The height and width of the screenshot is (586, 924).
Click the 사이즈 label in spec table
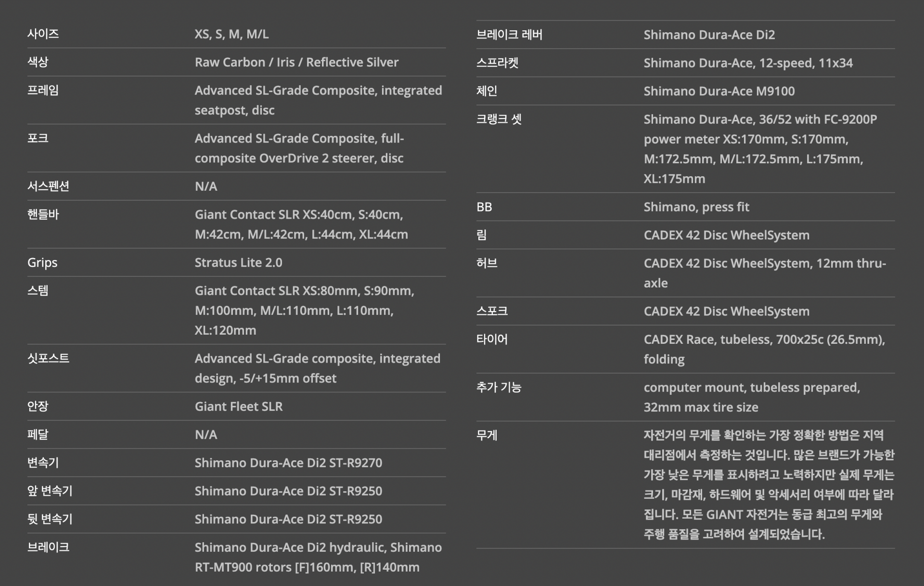pyautogui.click(x=43, y=34)
